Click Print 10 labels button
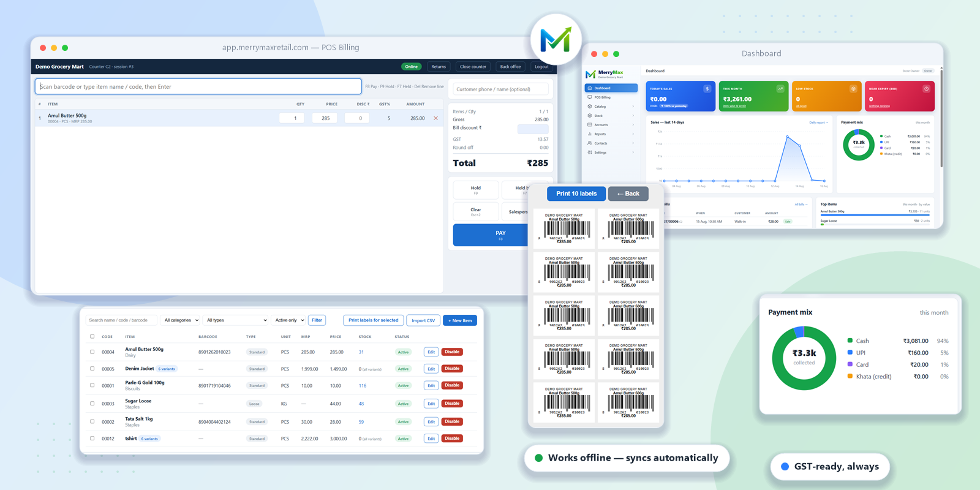Image resolution: width=980 pixels, height=490 pixels. [576, 194]
